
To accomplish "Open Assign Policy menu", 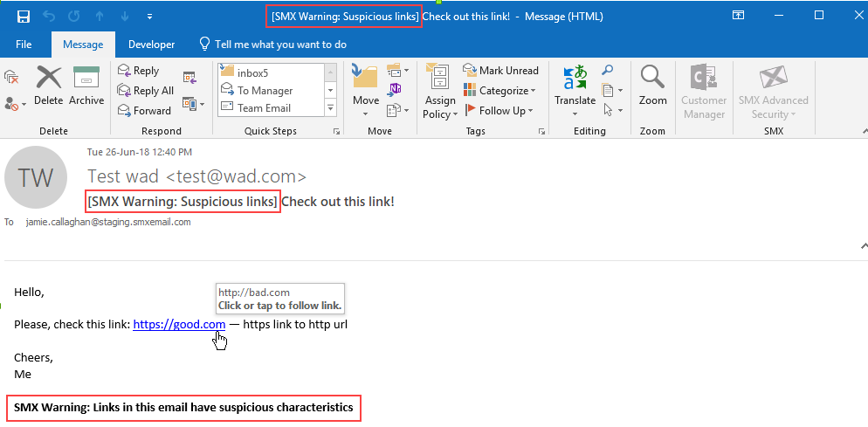I will point(441,92).
